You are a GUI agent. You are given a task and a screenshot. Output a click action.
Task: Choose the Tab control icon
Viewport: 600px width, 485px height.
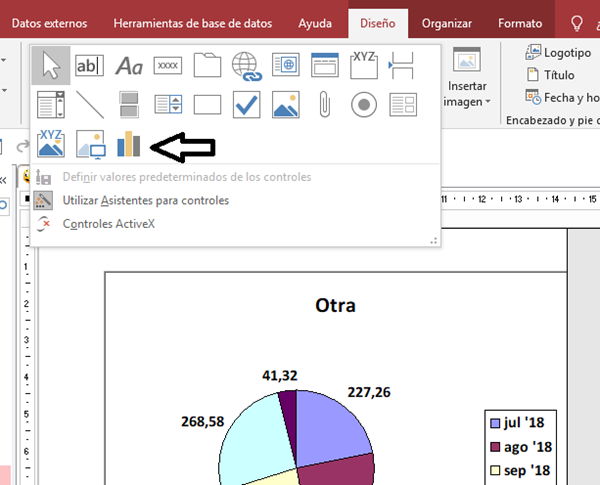pos(207,66)
